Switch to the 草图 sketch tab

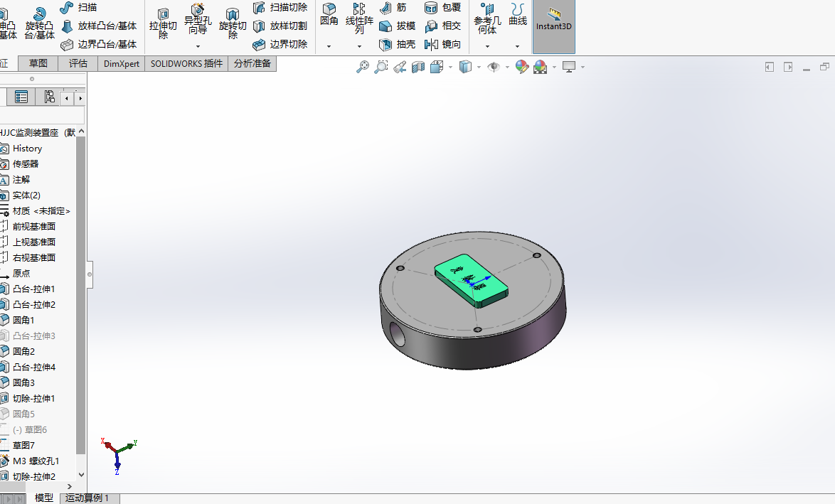tap(38, 63)
